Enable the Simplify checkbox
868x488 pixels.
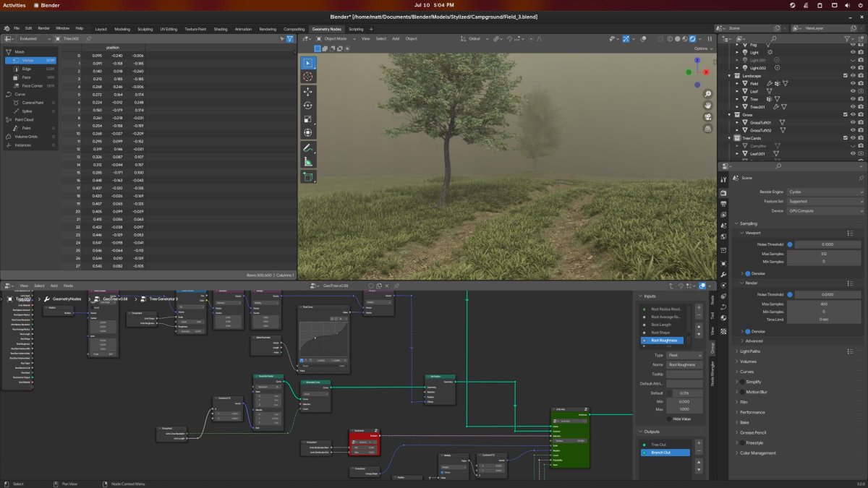click(x=741, y=382)
